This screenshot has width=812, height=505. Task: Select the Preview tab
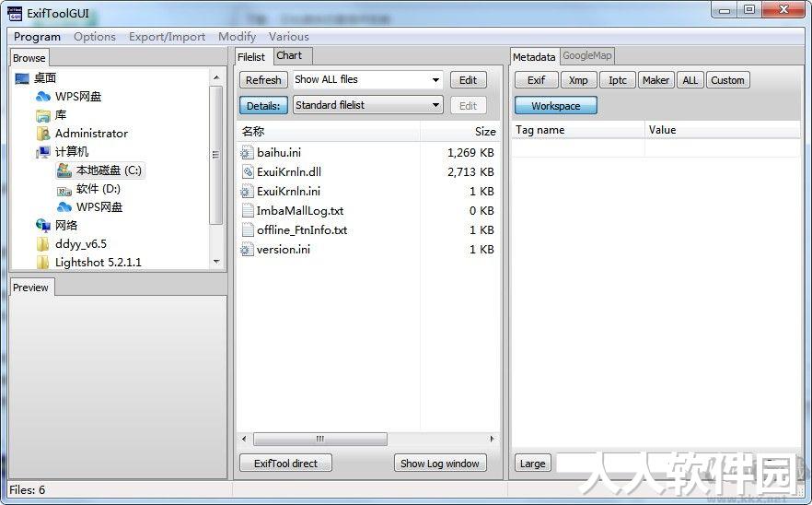(x=31, y=288)
